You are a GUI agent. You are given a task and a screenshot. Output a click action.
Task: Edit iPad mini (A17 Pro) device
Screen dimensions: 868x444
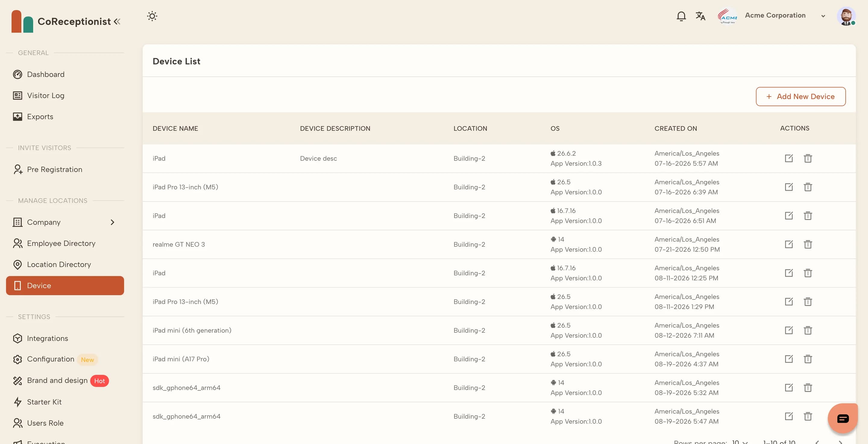point(789,359)
